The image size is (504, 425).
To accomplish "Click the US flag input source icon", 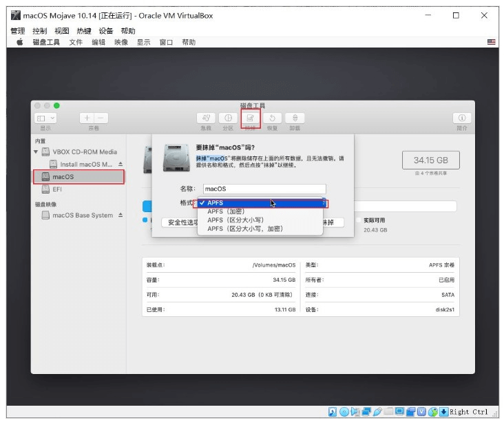I will [491, 42].
